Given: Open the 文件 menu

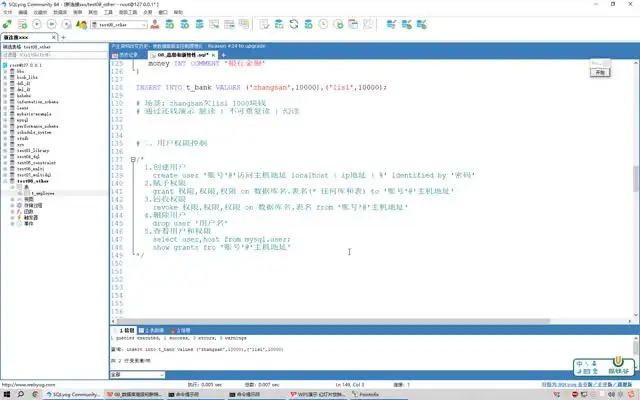Looking at the screenshot, I should [x=8, y=10].
